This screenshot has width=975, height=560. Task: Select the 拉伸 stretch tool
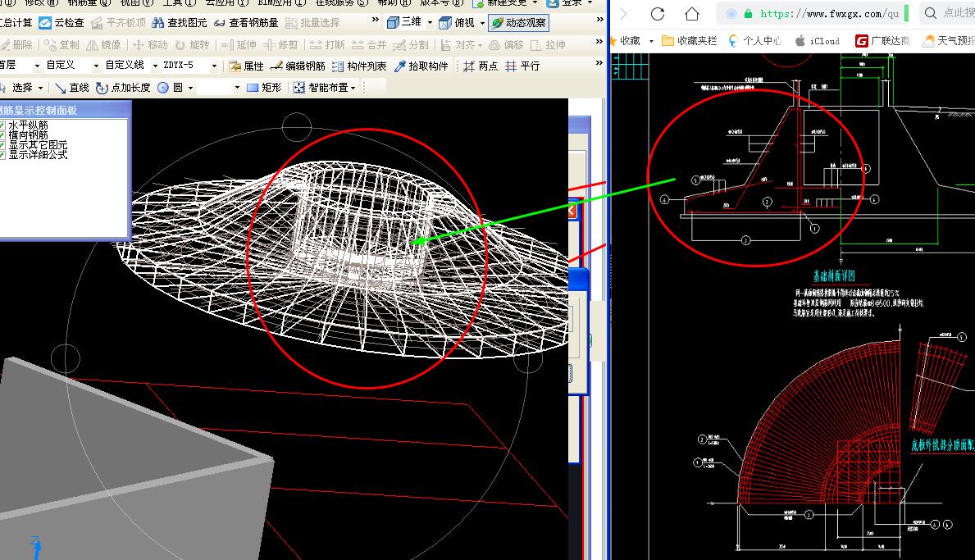[549, 45]
